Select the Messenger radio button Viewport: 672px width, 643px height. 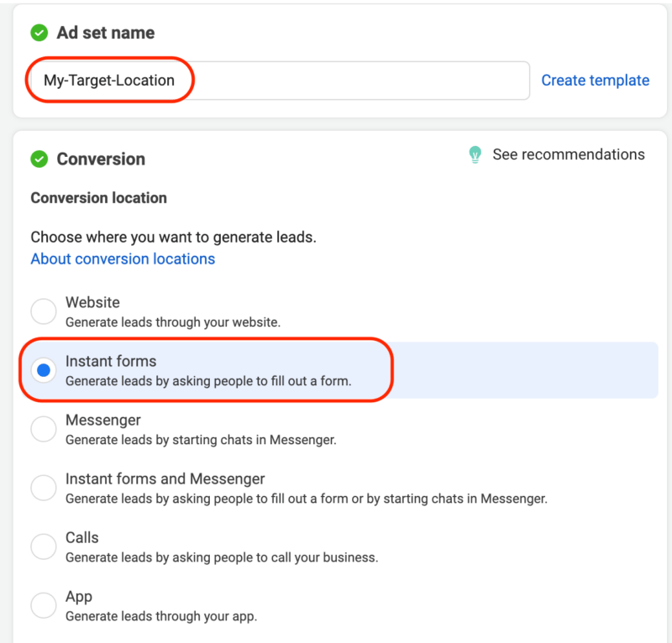[44, 429]
